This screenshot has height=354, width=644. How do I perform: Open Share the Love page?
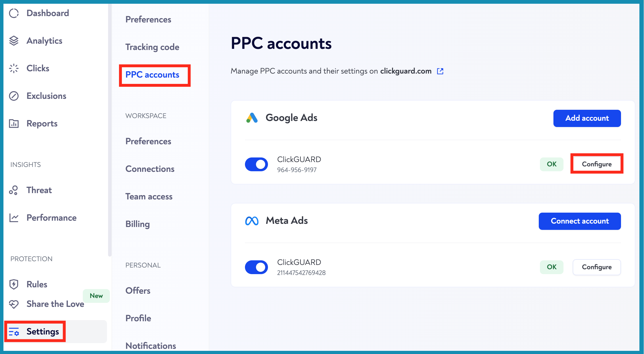(x=55, y=304)
